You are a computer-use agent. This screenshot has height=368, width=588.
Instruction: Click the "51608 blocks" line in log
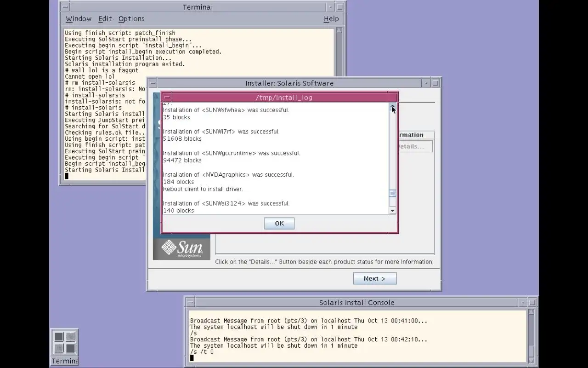(182, 139)
